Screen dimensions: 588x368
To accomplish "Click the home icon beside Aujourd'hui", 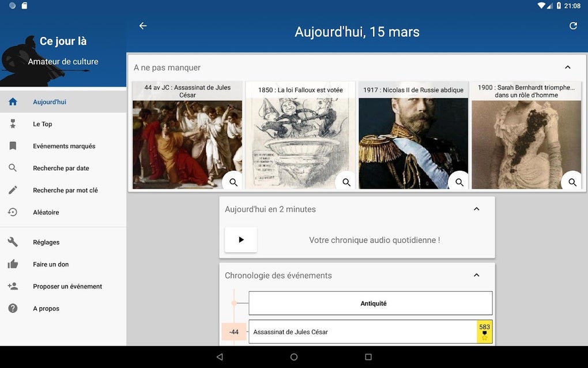I will (x=13, y=102).
